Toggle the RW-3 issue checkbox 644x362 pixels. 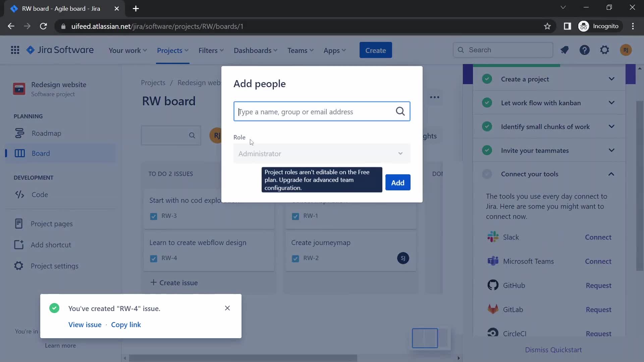point(153,216)
